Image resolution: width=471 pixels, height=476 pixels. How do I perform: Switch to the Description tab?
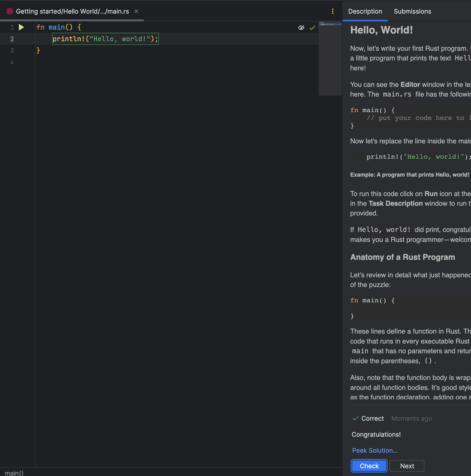[x=365, y=11]
